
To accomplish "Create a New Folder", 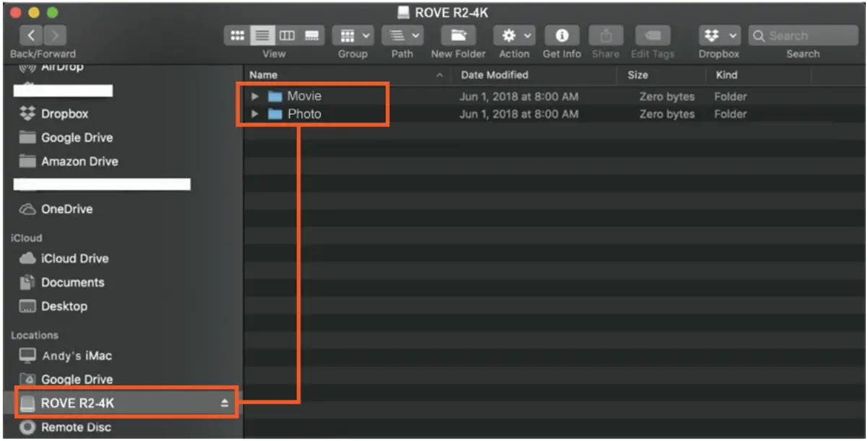I will pyautogui.click(x=458, y=35).
